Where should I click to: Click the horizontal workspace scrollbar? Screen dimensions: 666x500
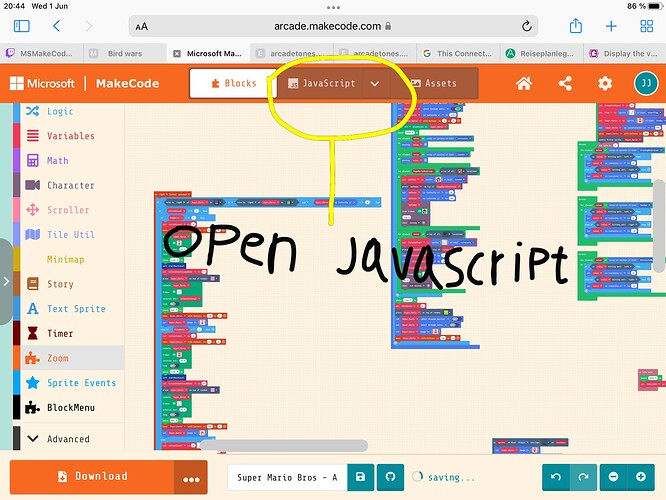point(283,445)
